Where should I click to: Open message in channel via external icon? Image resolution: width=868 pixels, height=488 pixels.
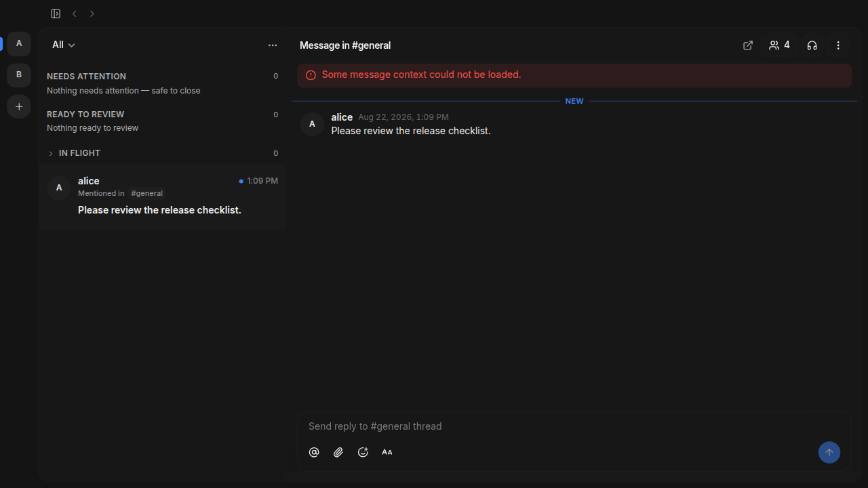click(x=748, y=45)
